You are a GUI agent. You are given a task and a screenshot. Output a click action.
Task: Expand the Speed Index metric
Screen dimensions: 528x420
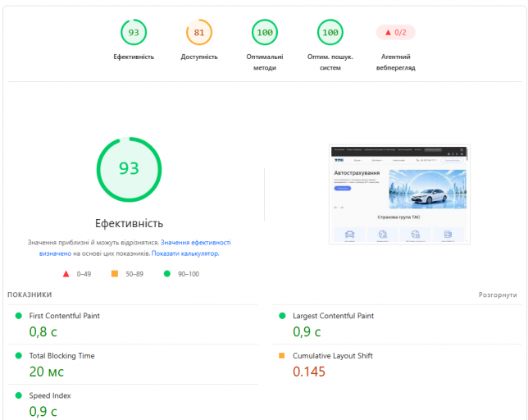coord(133,403)
